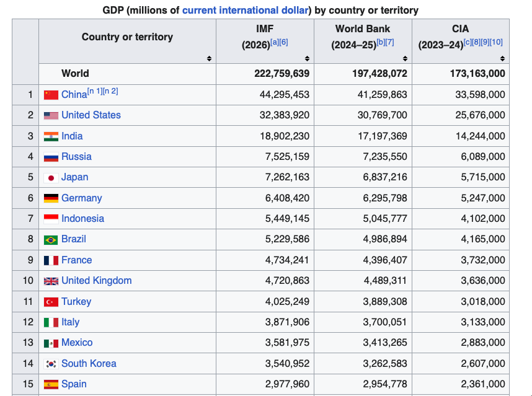This screenshot has width=532, height=396.
Task: Click the Indonesia flag icon
Action: 51,219
